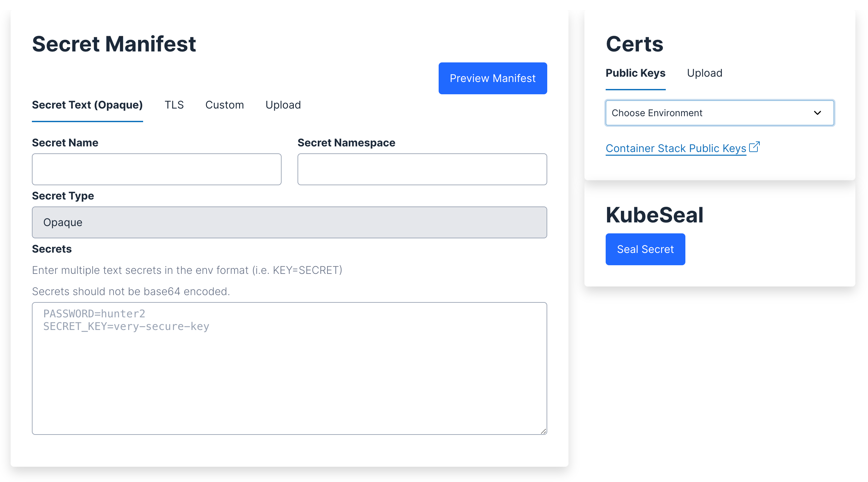Switch to the Upload tab under Certs

[704, 73]
